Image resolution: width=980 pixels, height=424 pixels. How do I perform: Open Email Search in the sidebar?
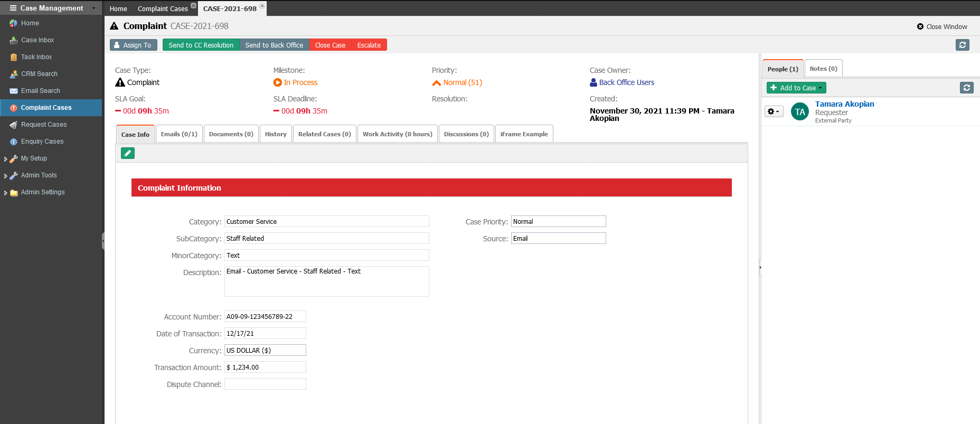(40, 91)
